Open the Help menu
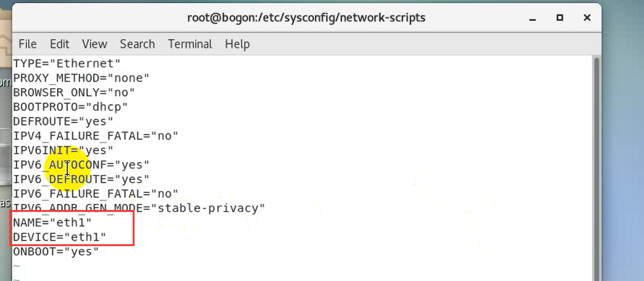 click(x=237, y=44)
